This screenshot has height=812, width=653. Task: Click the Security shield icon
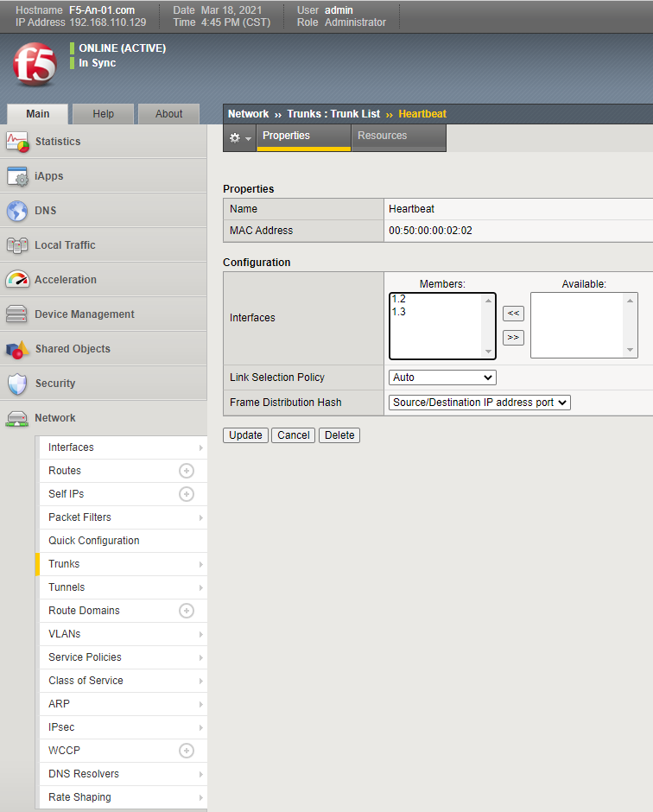tap(17, 384)
